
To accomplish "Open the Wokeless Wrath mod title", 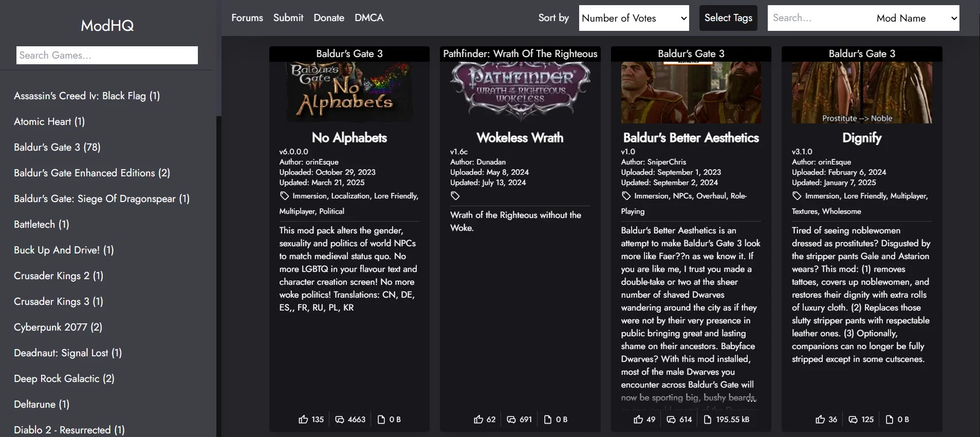I will pos(520,138).
